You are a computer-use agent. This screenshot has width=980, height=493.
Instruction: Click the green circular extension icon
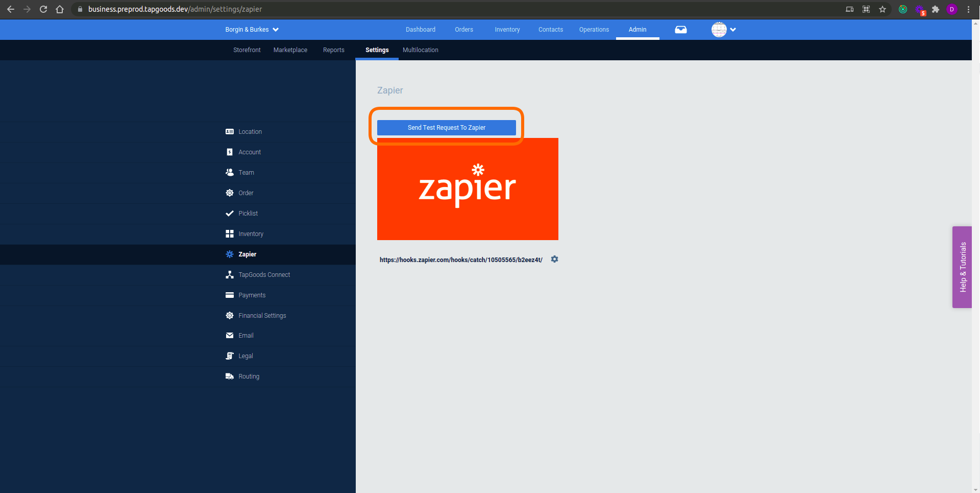903,9
